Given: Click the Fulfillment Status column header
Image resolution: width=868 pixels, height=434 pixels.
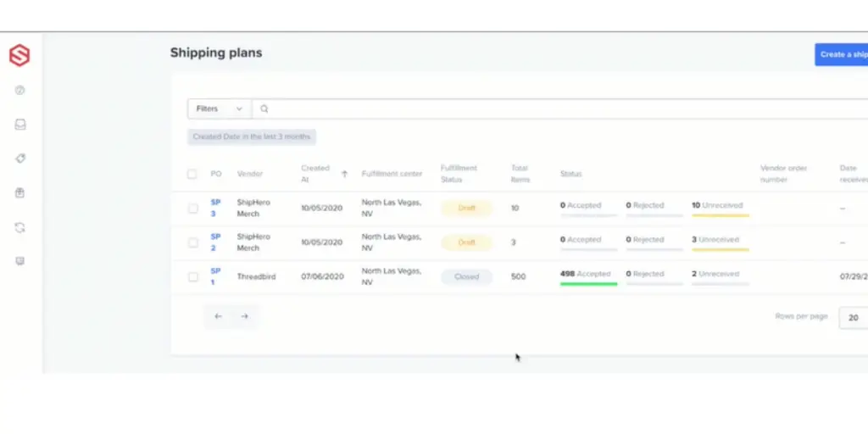Looking at the screenshot, I should 459,174.
